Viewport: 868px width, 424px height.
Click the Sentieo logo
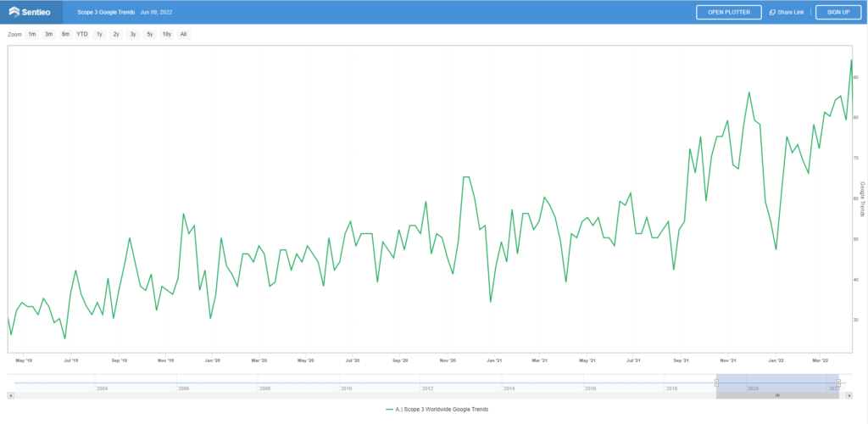pyautogui.click(x=30, y=12)
